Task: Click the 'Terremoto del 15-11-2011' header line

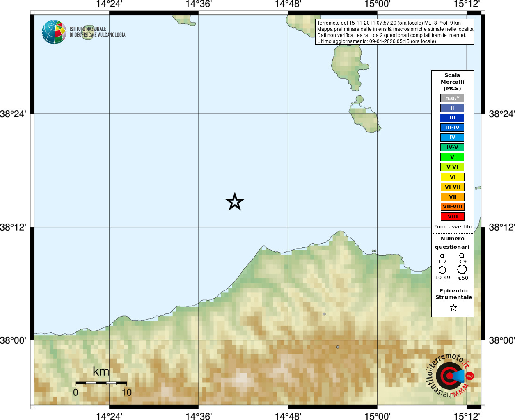Action: 389,23
